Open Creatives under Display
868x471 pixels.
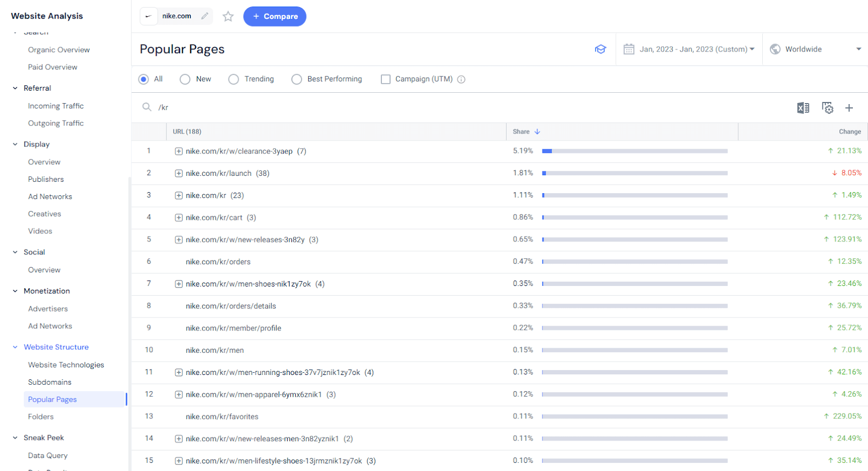44,214
